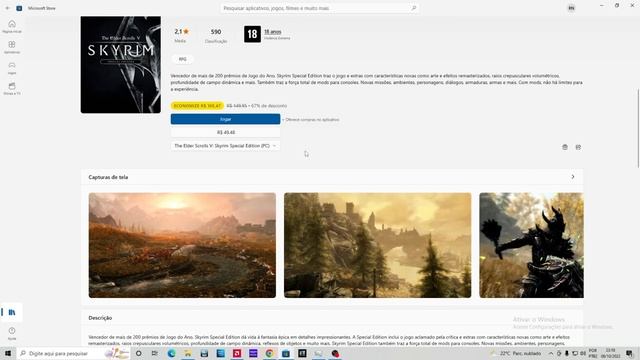Click the yellow Economize discount badge

[x=197, y=106]
